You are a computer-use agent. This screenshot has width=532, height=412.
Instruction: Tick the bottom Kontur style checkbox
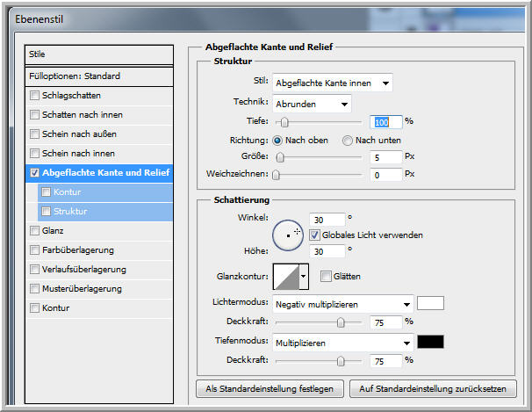coord(34,308)
